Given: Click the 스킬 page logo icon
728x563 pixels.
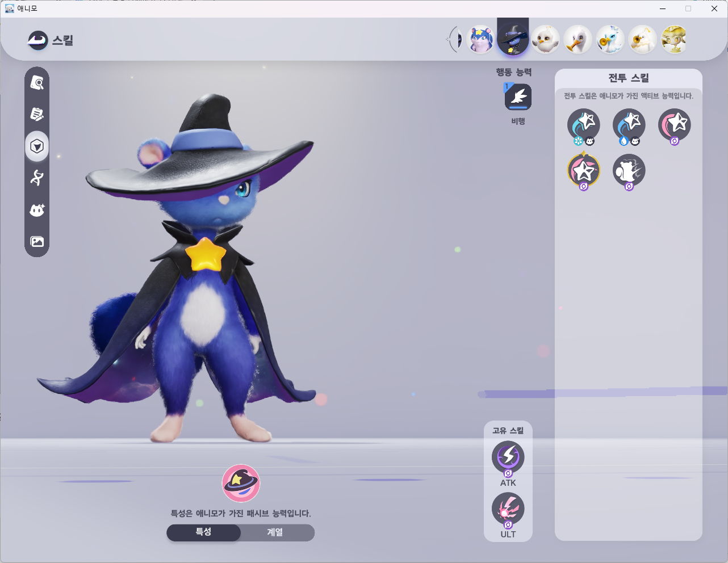Looking at the screenshot, I should [x=37, y=40].
